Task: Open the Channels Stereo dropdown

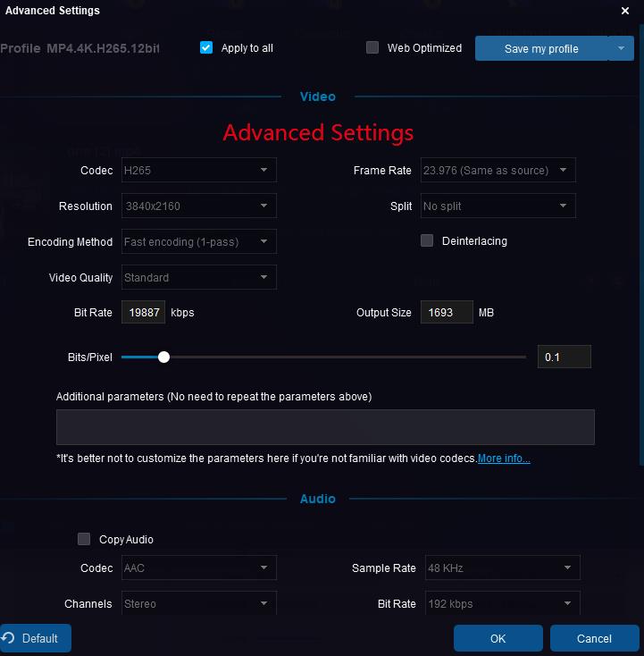Action: click(x=198, y=603)
